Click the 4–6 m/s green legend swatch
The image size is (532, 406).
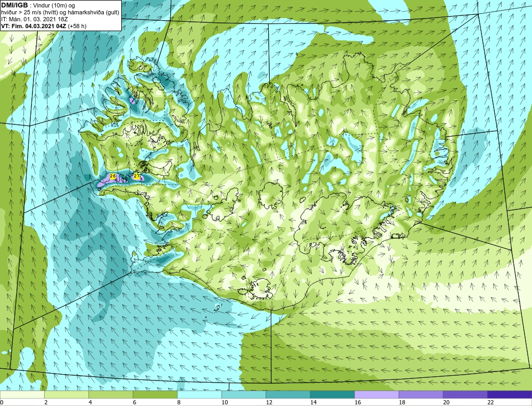coord(111,394)
